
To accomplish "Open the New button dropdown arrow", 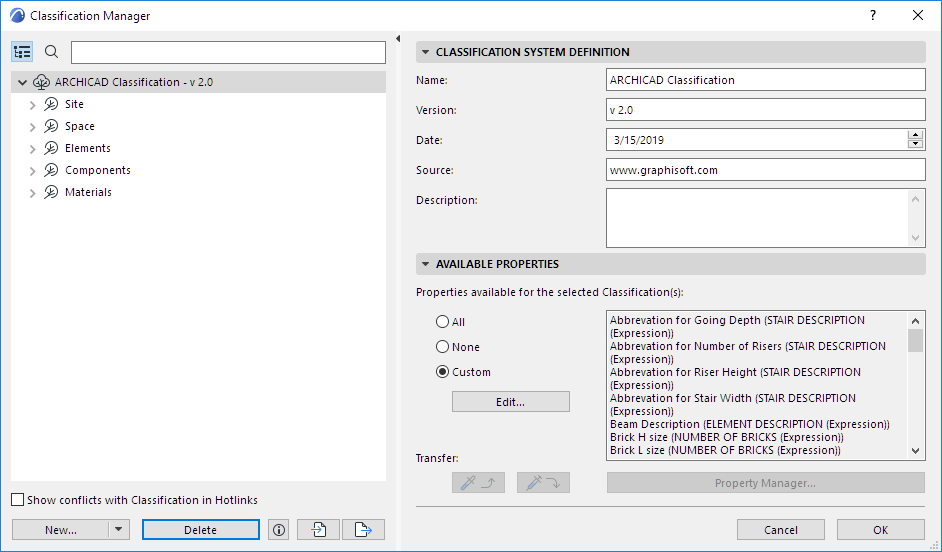I will click(x=118, y=530).
